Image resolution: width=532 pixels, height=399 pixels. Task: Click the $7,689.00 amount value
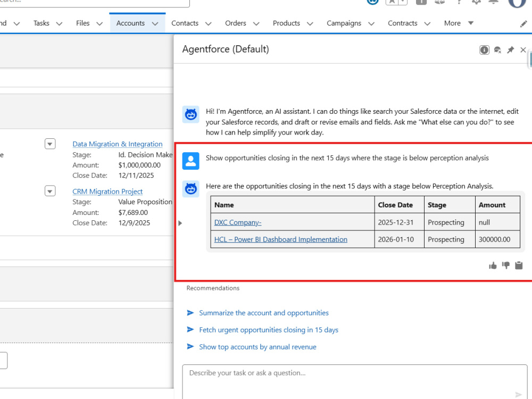pyautogui.click(x=133, y=212)
